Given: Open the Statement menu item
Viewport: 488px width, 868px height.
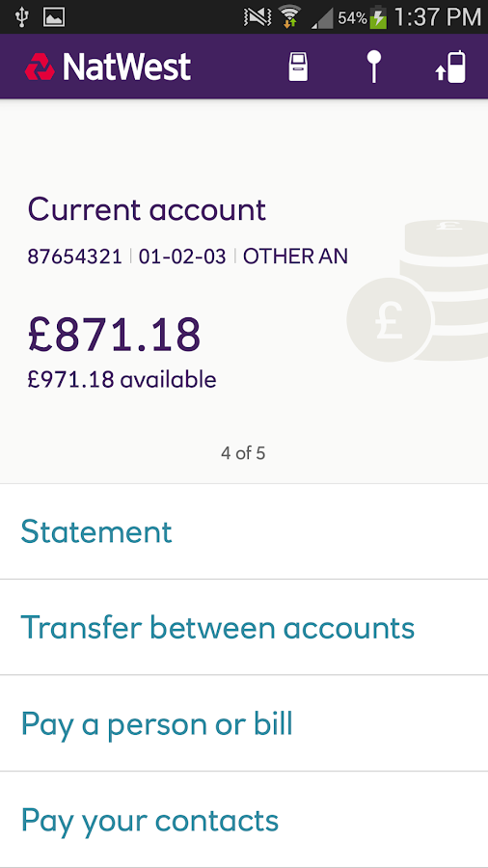Looking at the screenshot, I should point(244,531).
